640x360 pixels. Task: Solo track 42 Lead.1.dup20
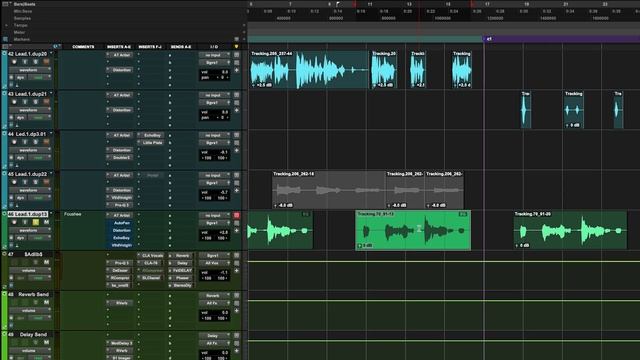point(36,62)
